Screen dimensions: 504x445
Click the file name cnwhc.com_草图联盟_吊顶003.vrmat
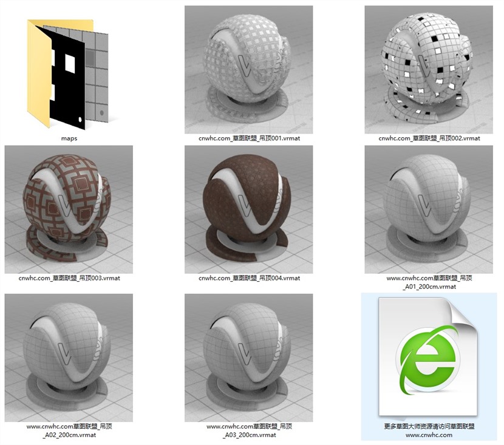[69, 278]
